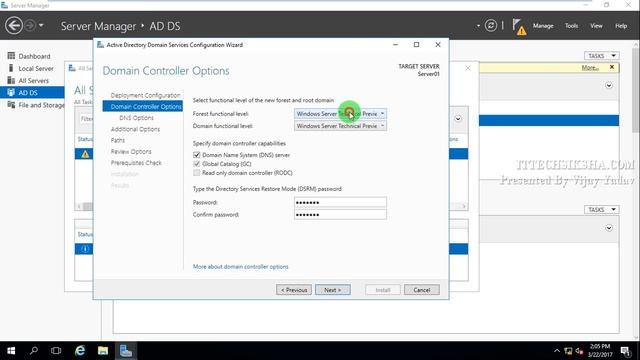The image size is (640, 360).
Task: Open the View menu
Action: 596,26
